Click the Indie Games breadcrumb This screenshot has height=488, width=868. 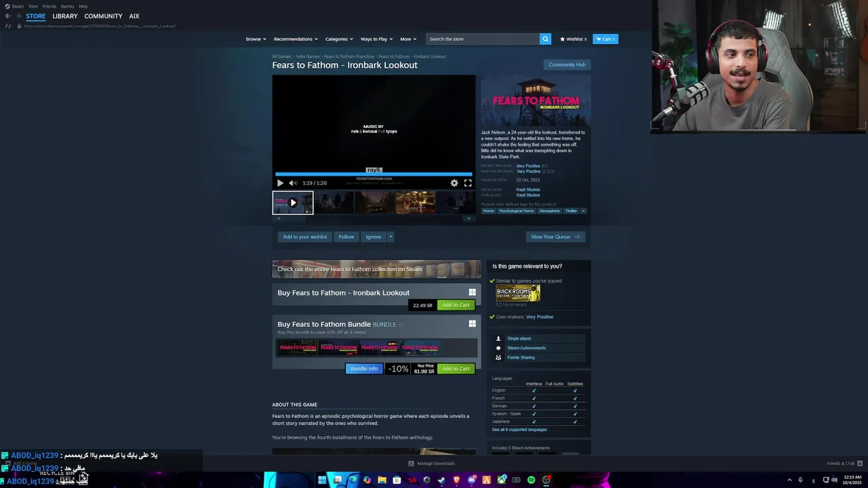pos(308,56)
